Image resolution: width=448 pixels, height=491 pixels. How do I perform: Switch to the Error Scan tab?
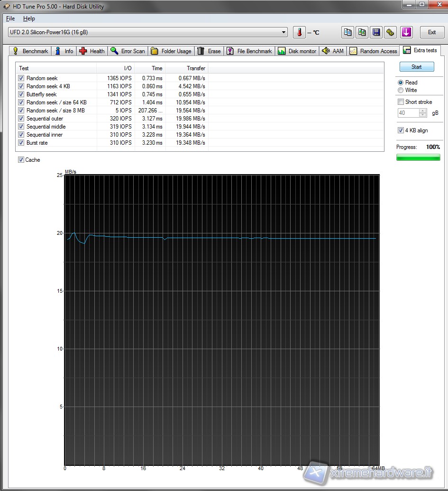point(128,51)
